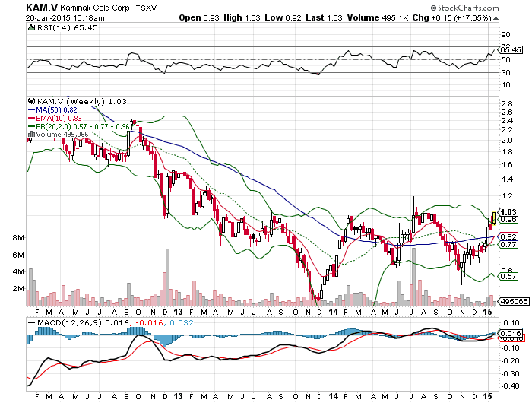This screenshot has height=403, width=532.
Task: Click the blue 0.032 histogram value in MACD legend
Action: (x=182, y=323)
